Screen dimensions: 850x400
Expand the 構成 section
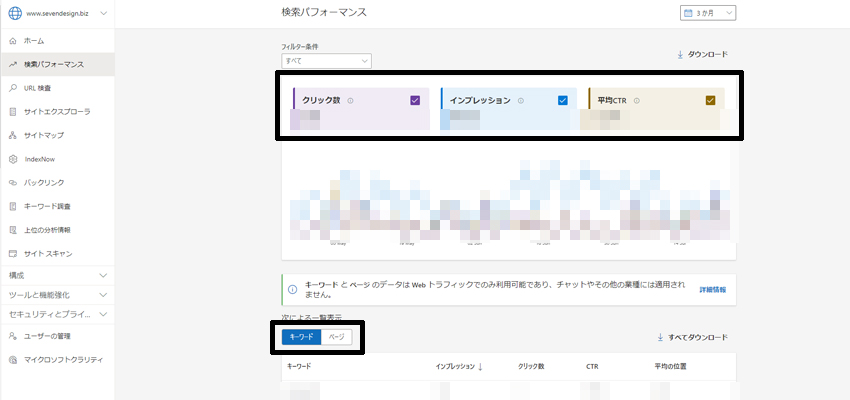tap(57, 275)
